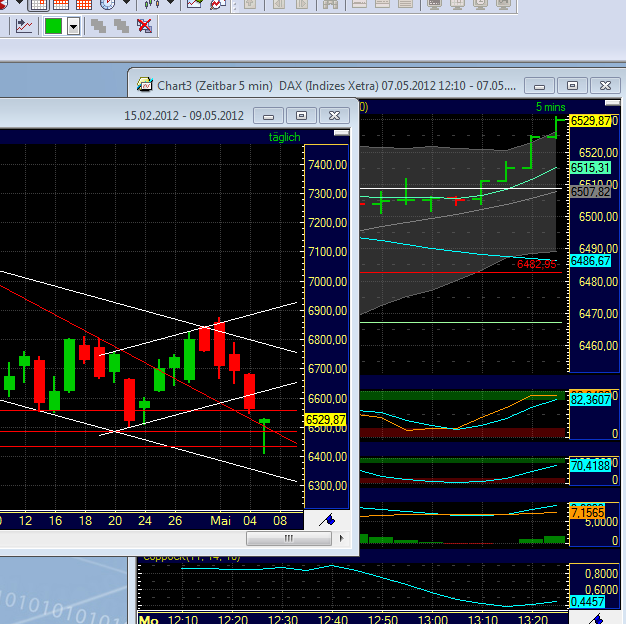Click the 6520,00 axis label in Chart3
Viewport: 626px width, 624px height.
click(598, 152)
